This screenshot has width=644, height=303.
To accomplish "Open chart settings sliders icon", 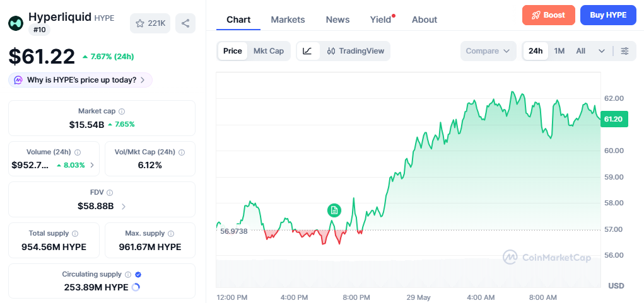I will [x=624, y=51].
